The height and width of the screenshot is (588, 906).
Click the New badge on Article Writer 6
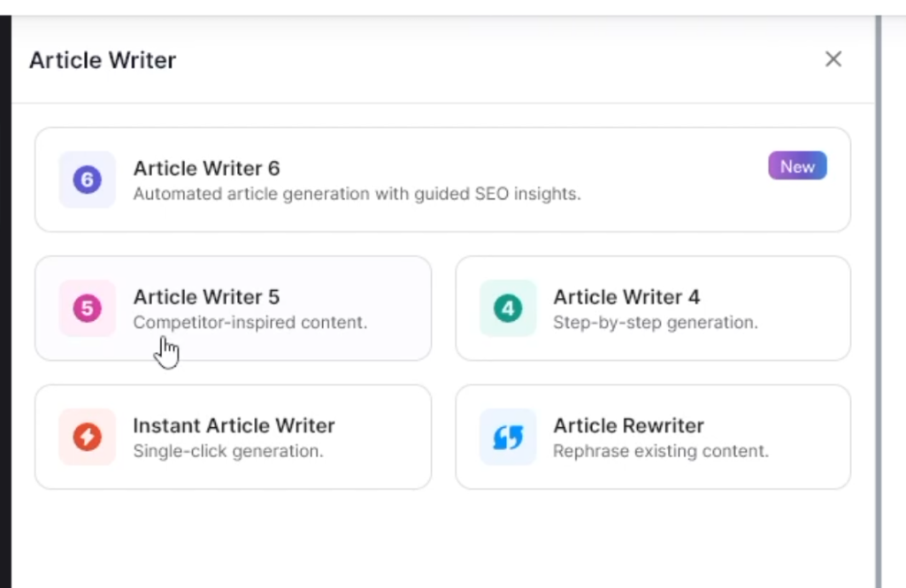click(x=796, y=165)
